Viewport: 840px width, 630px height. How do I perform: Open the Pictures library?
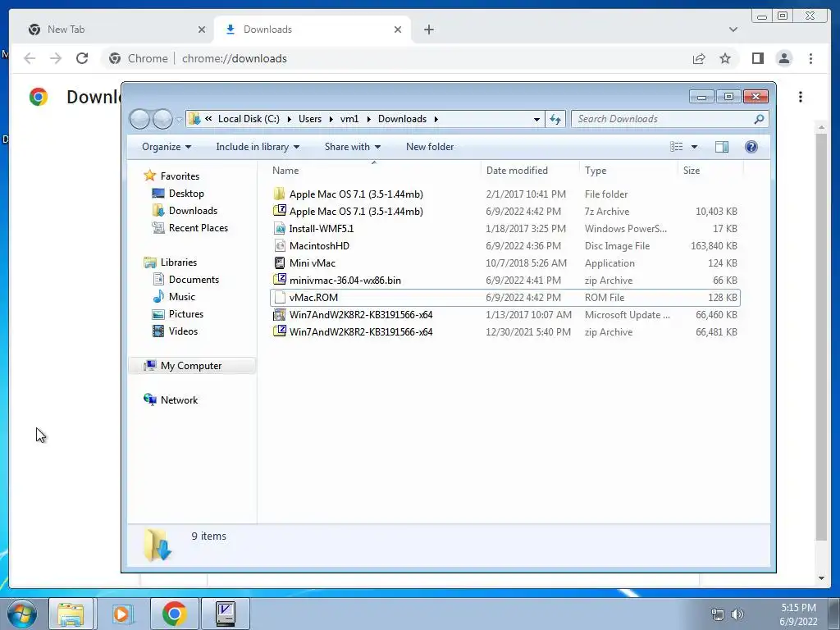(x=186, y=314)
